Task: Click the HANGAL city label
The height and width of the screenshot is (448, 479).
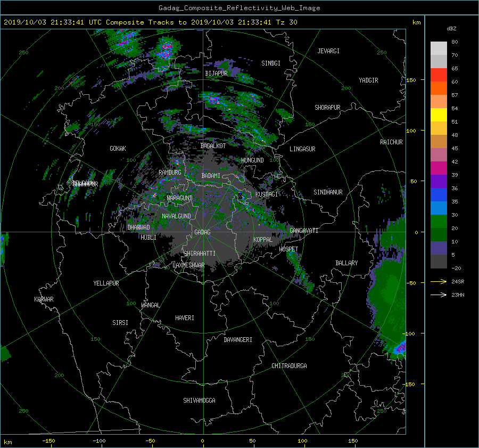Action: point(150,305)
